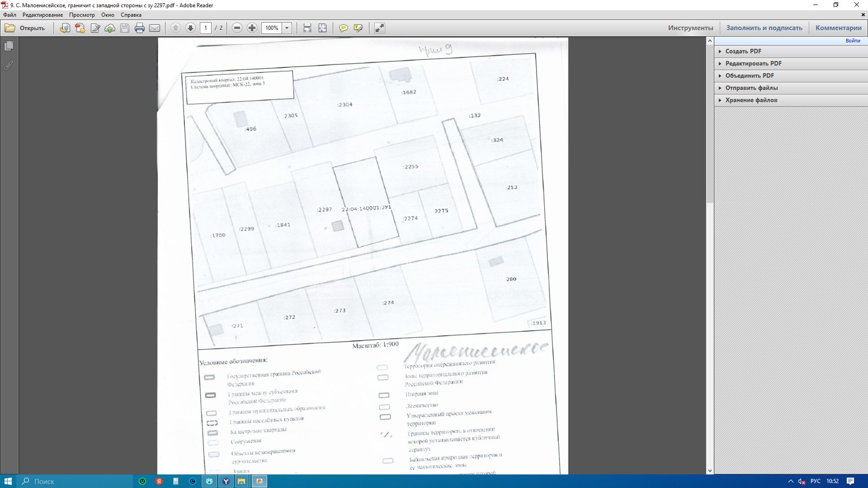Click the Save file icon

(x=125, y=28)
